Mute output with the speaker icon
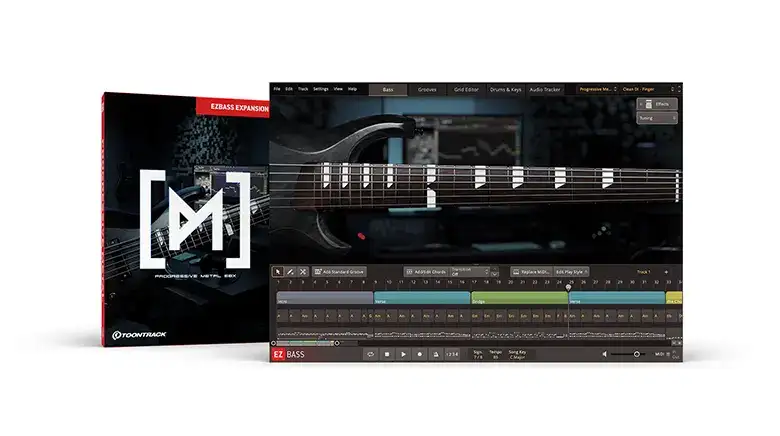 (604, 354)
